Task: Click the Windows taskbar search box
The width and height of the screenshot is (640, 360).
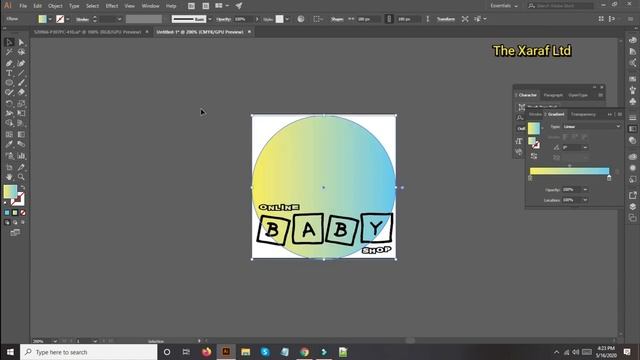Action: click(x=89, y=352)
